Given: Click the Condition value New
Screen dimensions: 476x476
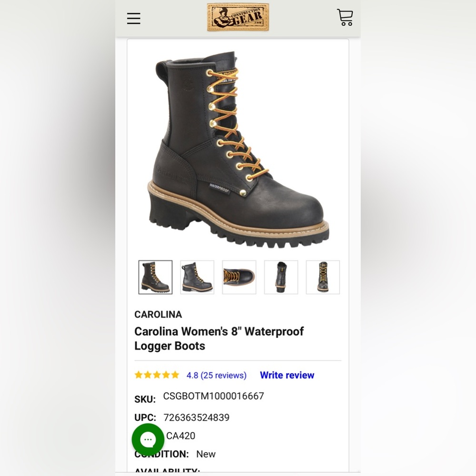Looking at the screenshot, I should (206, 454).
